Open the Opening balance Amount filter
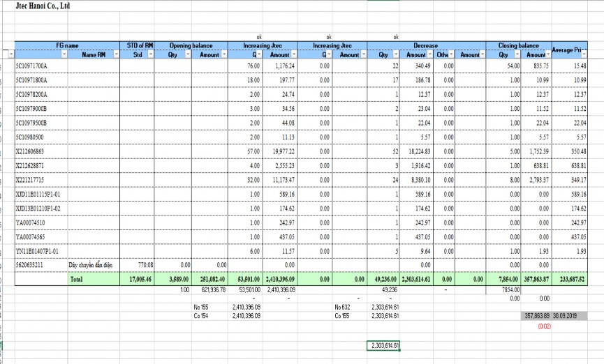The image size is (604, 364). click(223, 54)
